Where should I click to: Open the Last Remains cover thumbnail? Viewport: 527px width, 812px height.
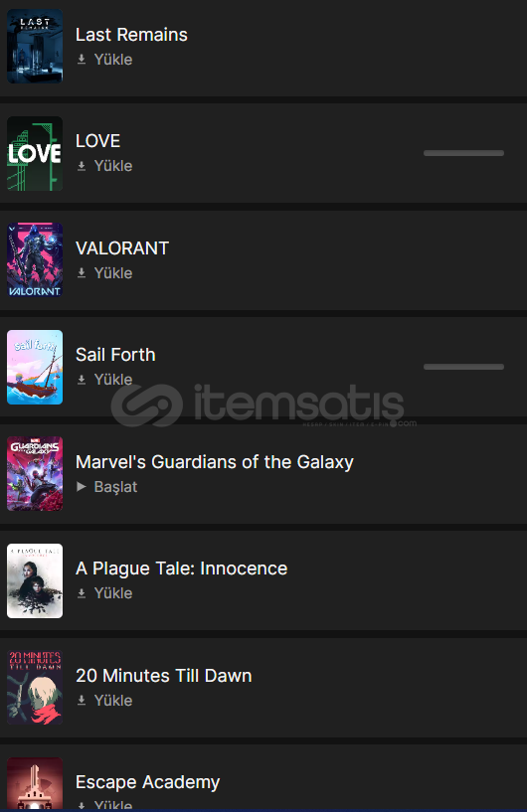[35, 46]
